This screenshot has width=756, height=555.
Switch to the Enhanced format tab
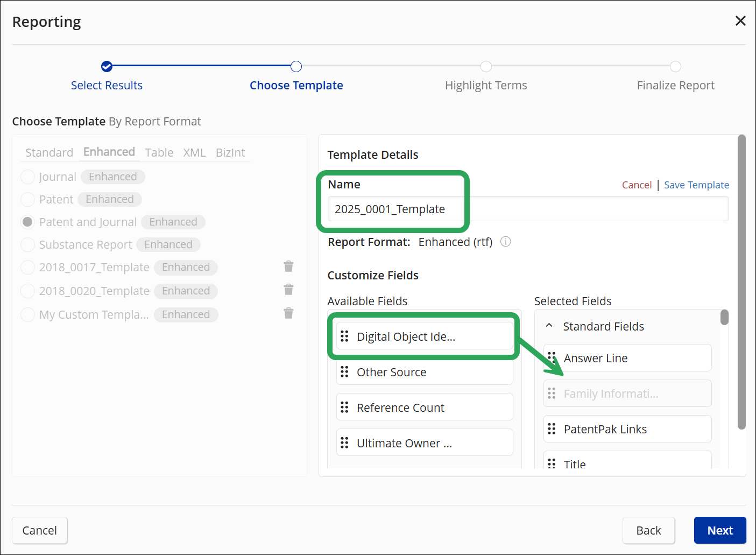tap(109, 152)
